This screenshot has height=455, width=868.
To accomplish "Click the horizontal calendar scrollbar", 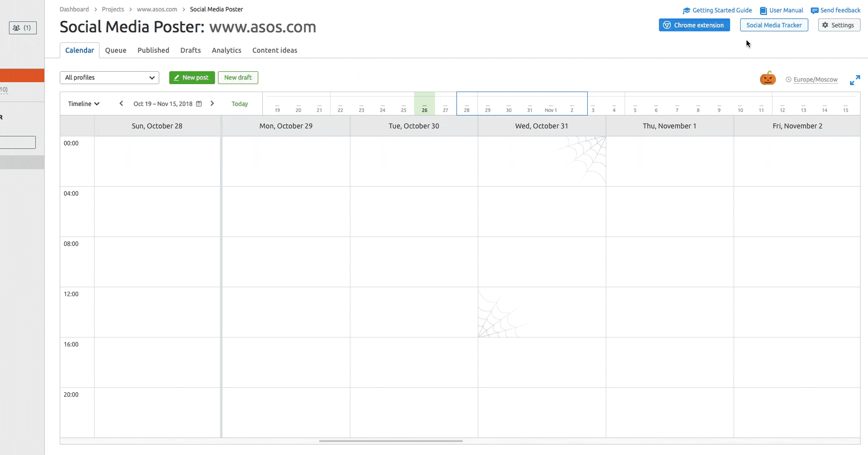I will click(391, 441).
